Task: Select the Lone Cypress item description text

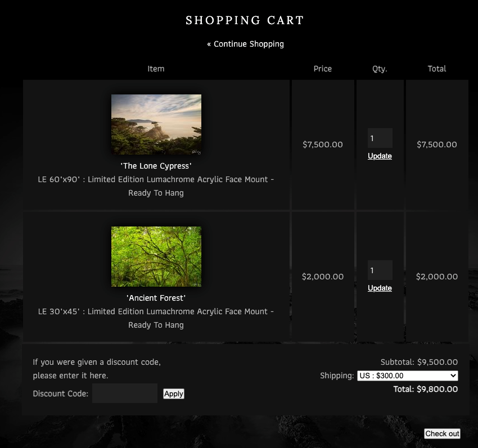Action: 156,186
